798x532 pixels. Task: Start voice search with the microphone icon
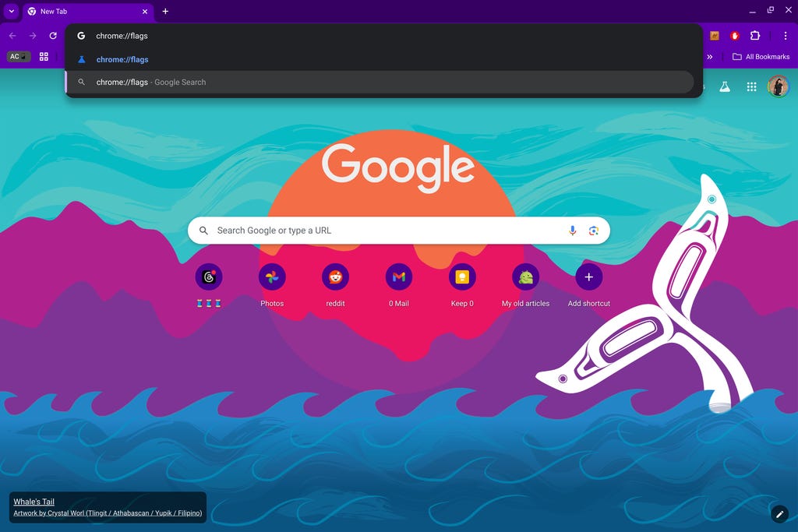coord(573,231)
